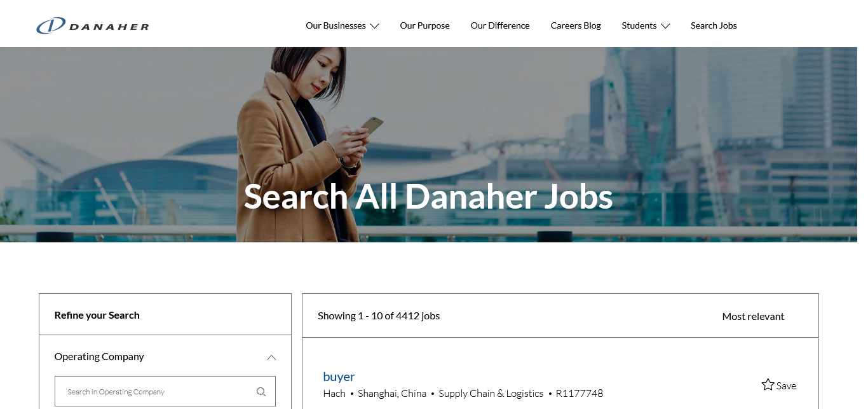
Task: Click the Refine your Search heading
Action: 97,315
